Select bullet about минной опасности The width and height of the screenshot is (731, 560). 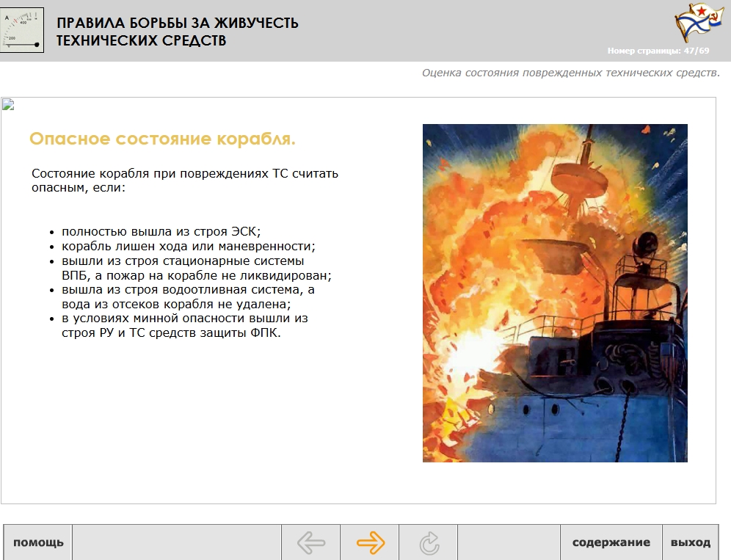(x=183, y=326)
